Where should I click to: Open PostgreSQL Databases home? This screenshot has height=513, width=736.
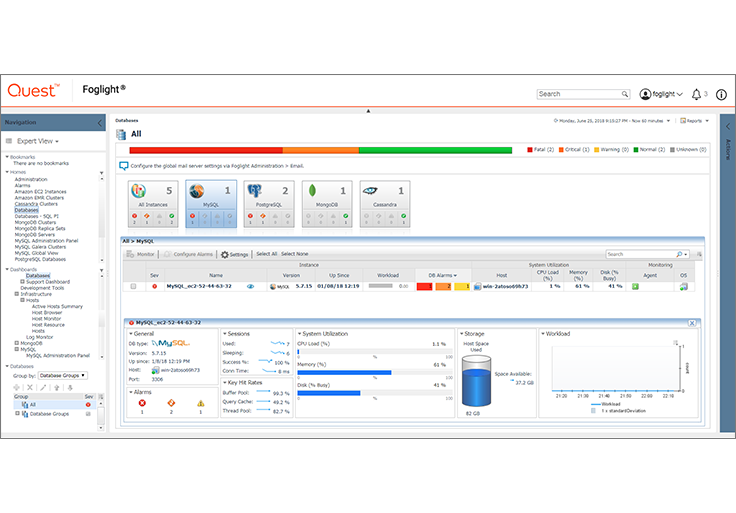point(40,259)
